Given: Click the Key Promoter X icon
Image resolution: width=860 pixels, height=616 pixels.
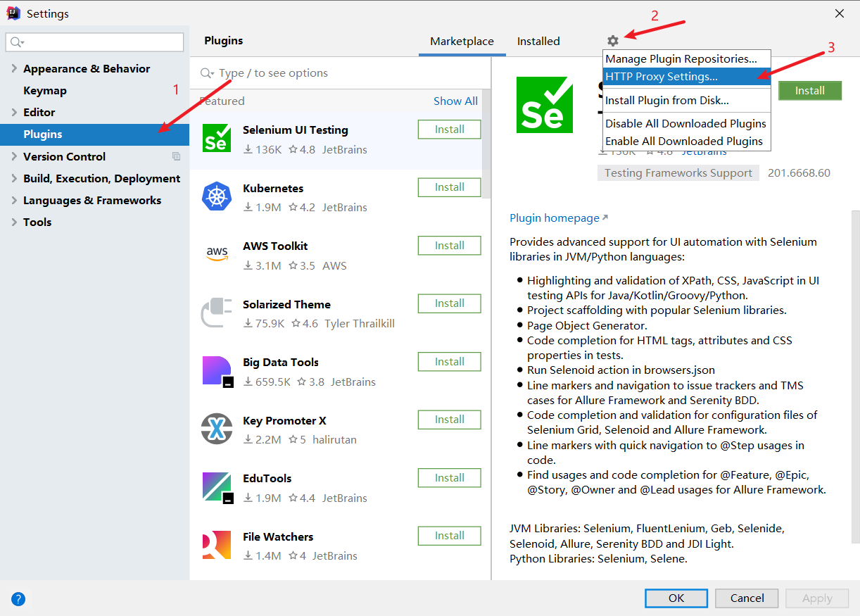Looking at the screenshot, I should coord(216,428).
